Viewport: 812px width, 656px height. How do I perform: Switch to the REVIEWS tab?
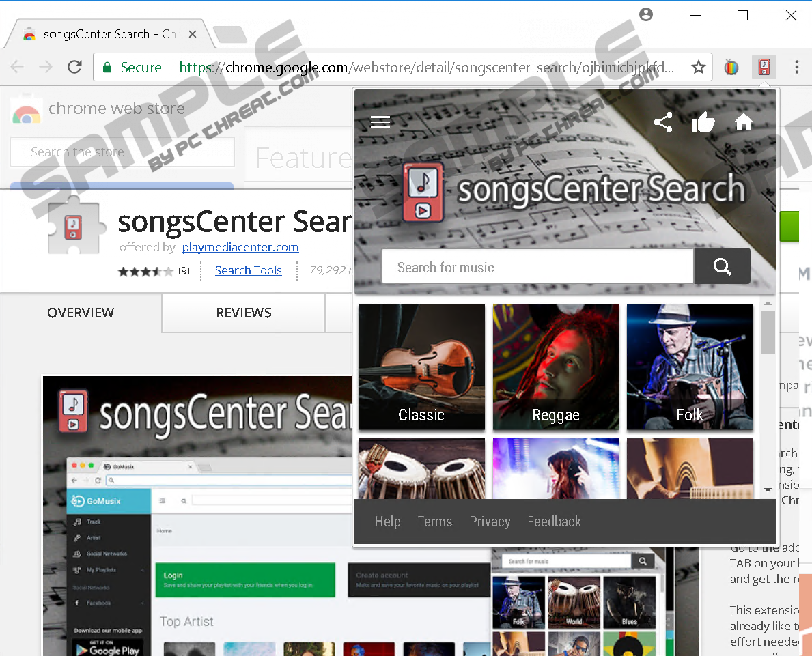(x=244, y=313)
